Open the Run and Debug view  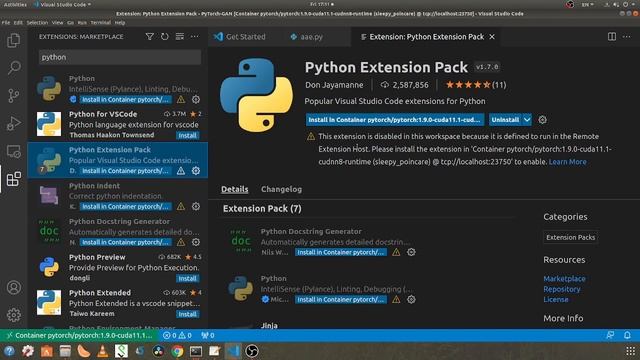[x=13, y=123]
